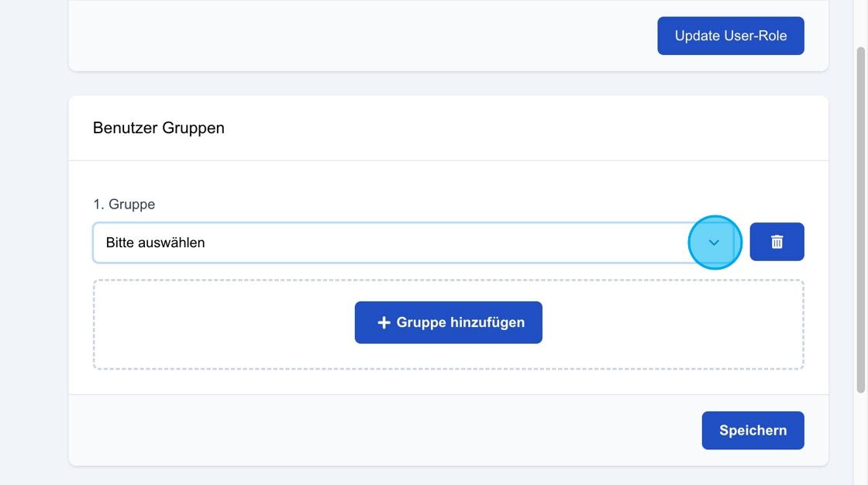Click the card footer left of Update User-Role
This screenshot has height=485, width=868.
click(x=349, y=36)
